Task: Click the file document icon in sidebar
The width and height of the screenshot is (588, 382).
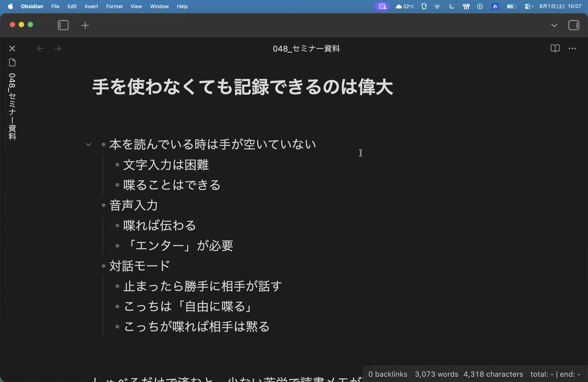Action: point(12,63)
